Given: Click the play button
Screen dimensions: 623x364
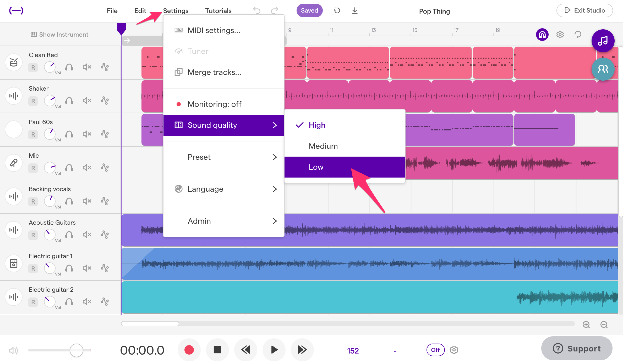Looking at the screenshot, I should click(274, 350).
